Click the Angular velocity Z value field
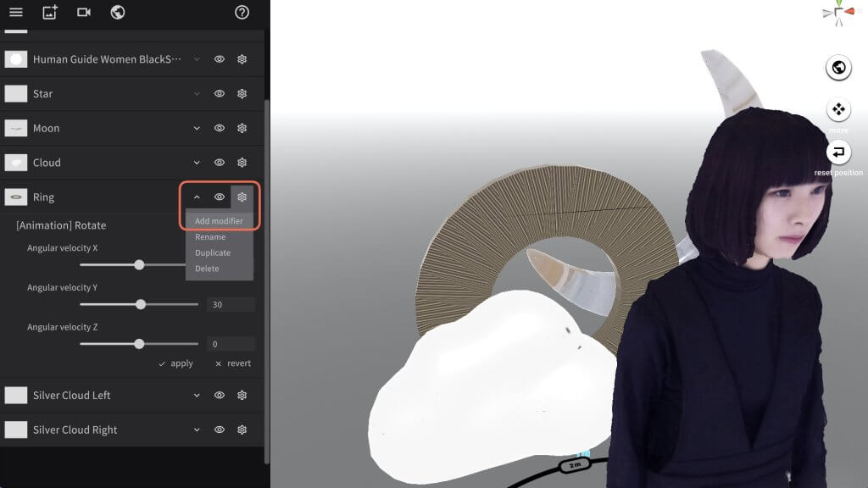Viewport: 868px width, 488px height. tap(231, 344)
